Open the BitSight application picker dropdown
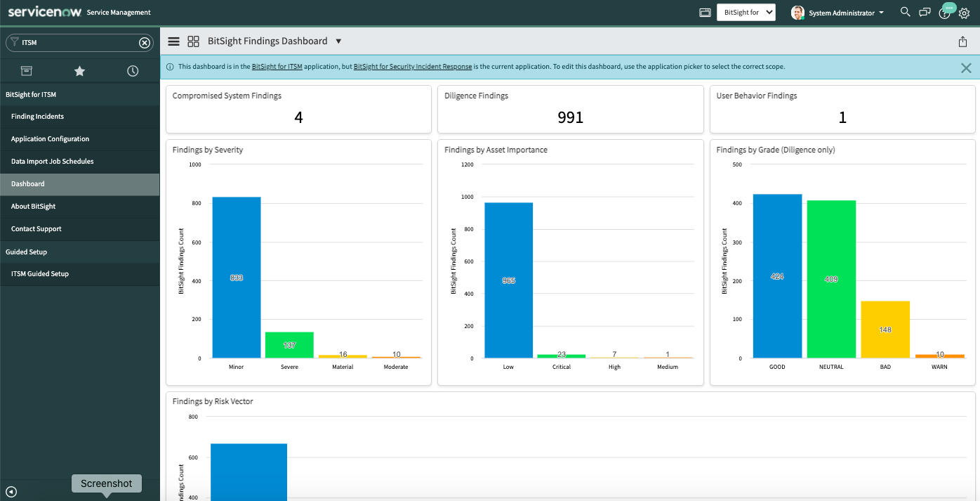Viewport: 980px width, 501px height. coord(746,13)
